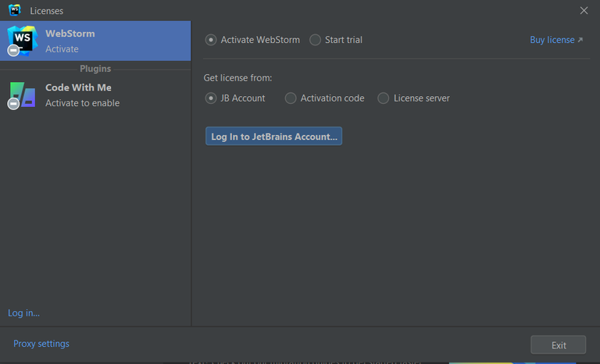Viewport: 600px width, 364px height.
Task: Open Proxy settings link
Action: [x=41, y=344]
